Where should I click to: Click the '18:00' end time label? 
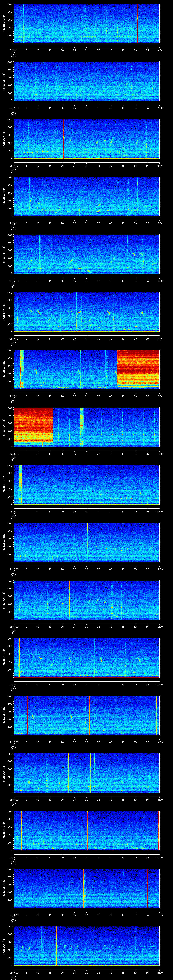(x=159, y=972)
